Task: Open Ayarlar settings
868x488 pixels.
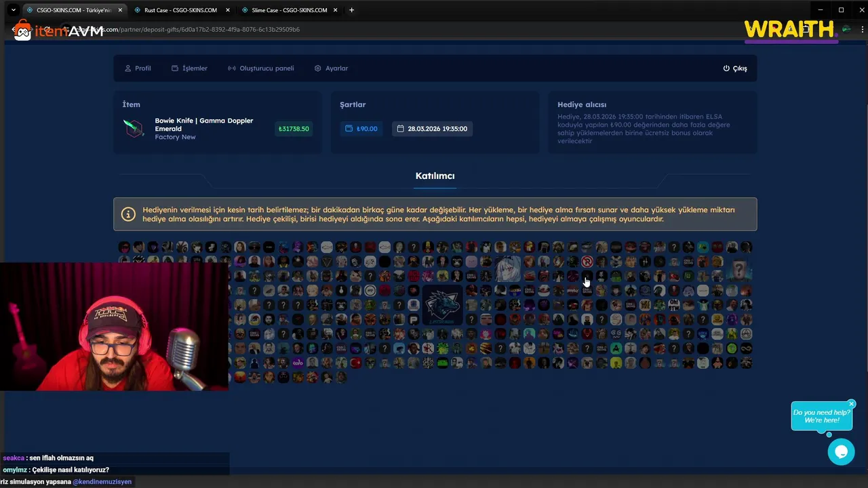Action: [x=331, y=68]
